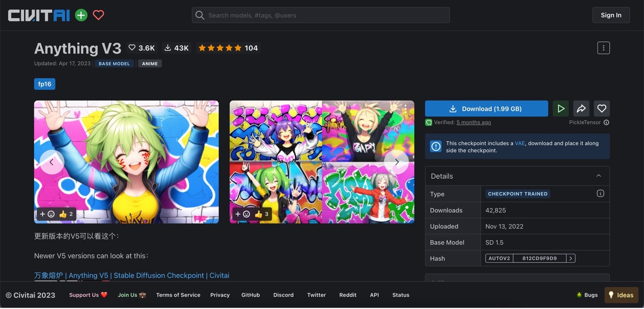Click the red heart icon beside logo

click(99, 15)
